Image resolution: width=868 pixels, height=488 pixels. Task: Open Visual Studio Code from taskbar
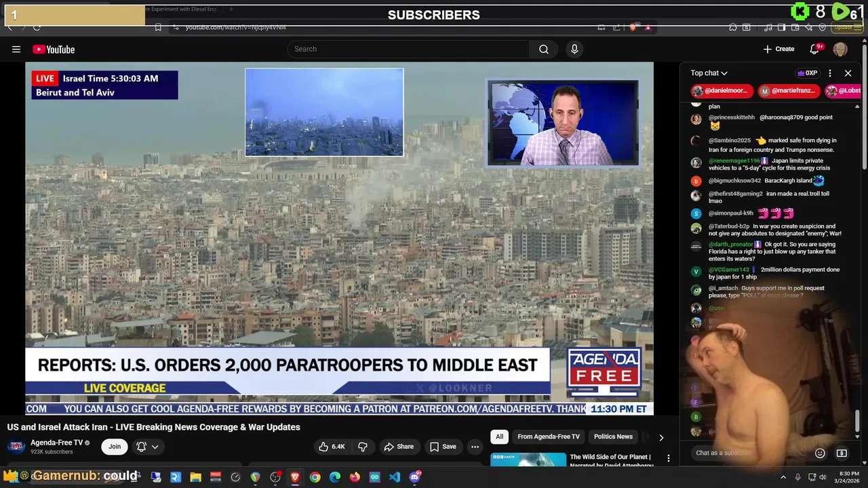pos(395,477)
